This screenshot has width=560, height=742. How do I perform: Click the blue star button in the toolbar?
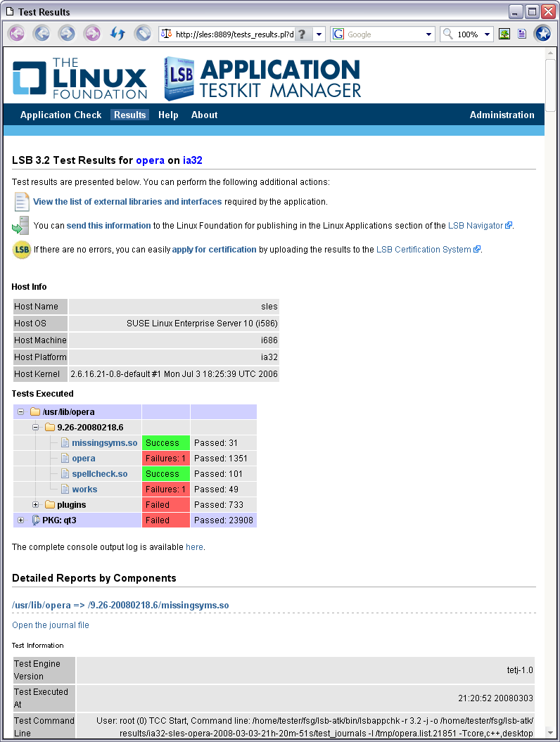click(x=542, y=34)
